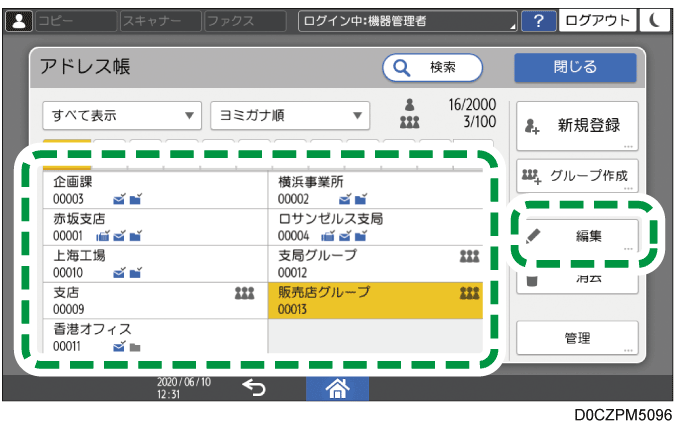
Task: Open the help question mark button
Action: (539, 21)
